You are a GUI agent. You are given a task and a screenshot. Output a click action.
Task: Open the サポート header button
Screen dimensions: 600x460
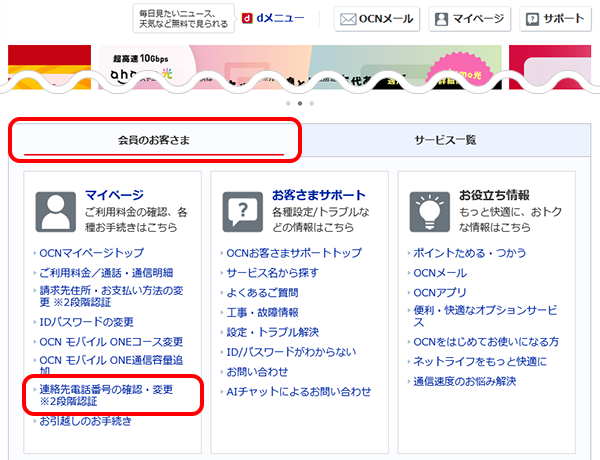tap(555, 19)
